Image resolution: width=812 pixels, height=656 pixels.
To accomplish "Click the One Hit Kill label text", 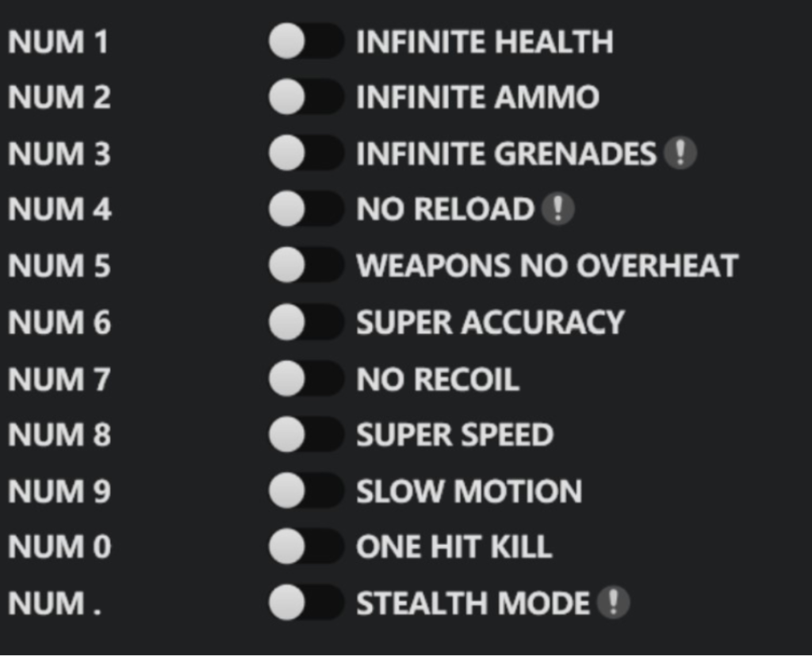I will point(454,547).
